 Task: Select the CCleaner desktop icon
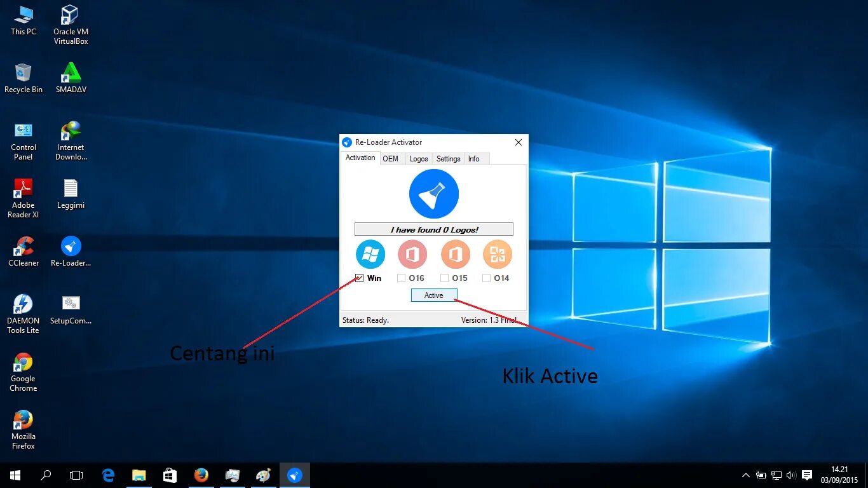pyautogui.click(x=24, y=252)
